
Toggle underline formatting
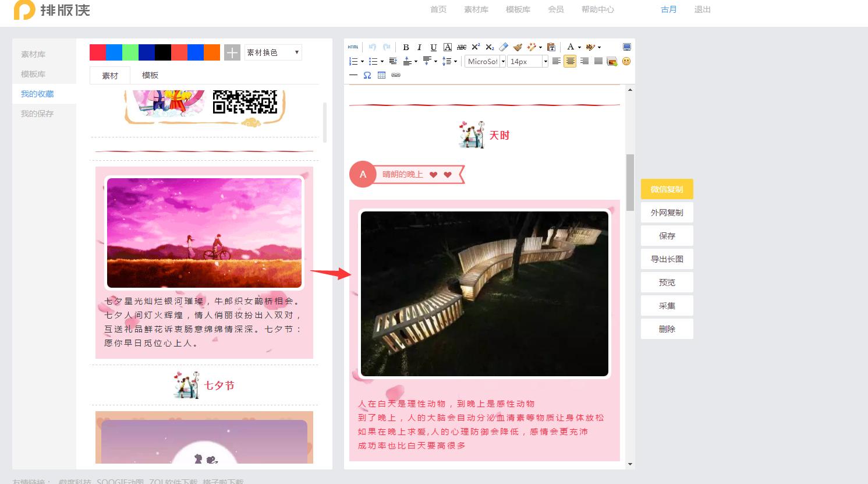click(x=433, y=47)
